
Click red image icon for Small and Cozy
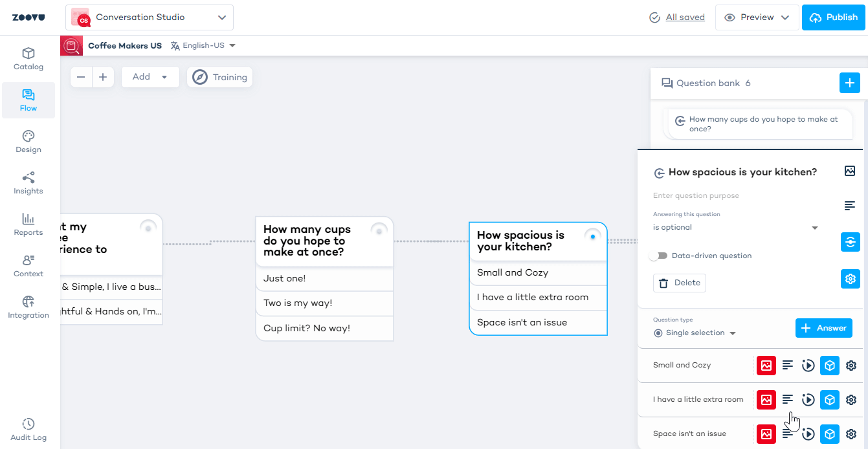(766, 366)
